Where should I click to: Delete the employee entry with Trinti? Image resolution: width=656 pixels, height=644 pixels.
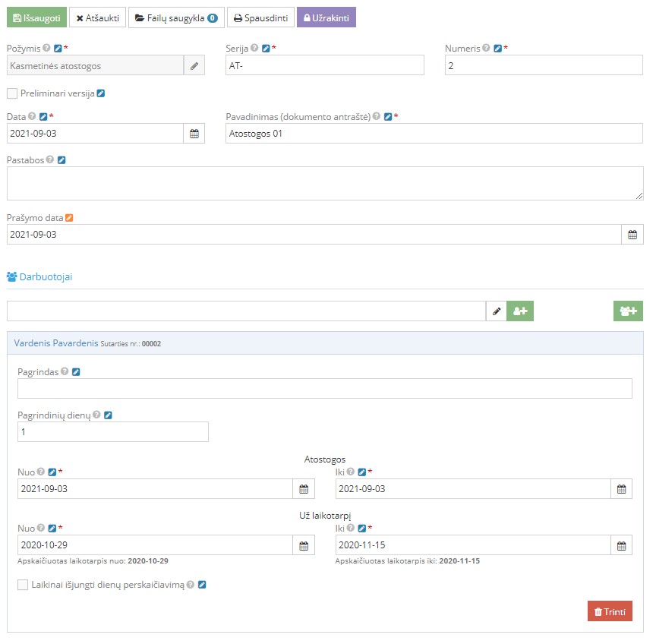(610, 611)
